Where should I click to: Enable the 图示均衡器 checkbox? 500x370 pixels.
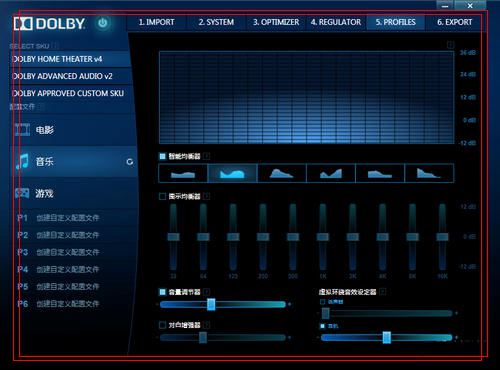[x=163, y=196]
